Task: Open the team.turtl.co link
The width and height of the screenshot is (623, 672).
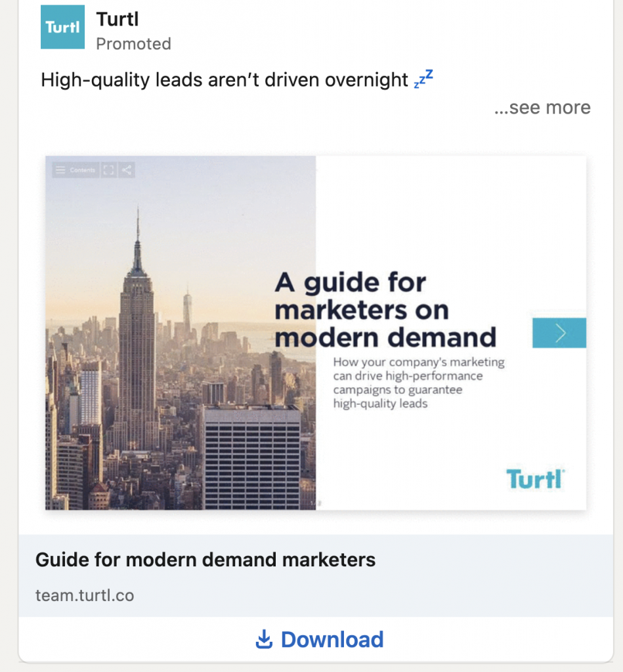Action: [x=85, y=595]
